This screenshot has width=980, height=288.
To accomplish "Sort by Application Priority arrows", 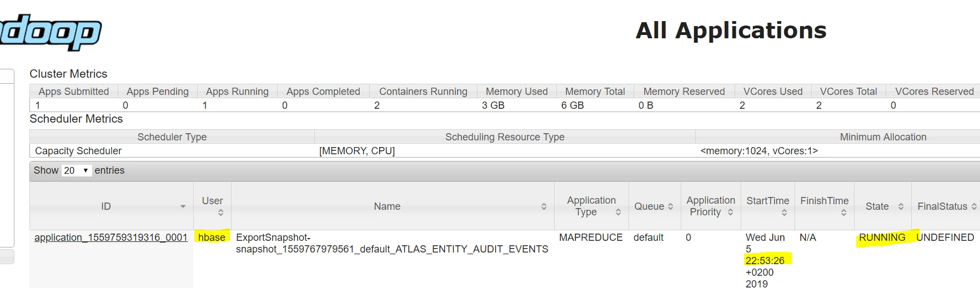I will pyautogui.click(x=730, y=212).
